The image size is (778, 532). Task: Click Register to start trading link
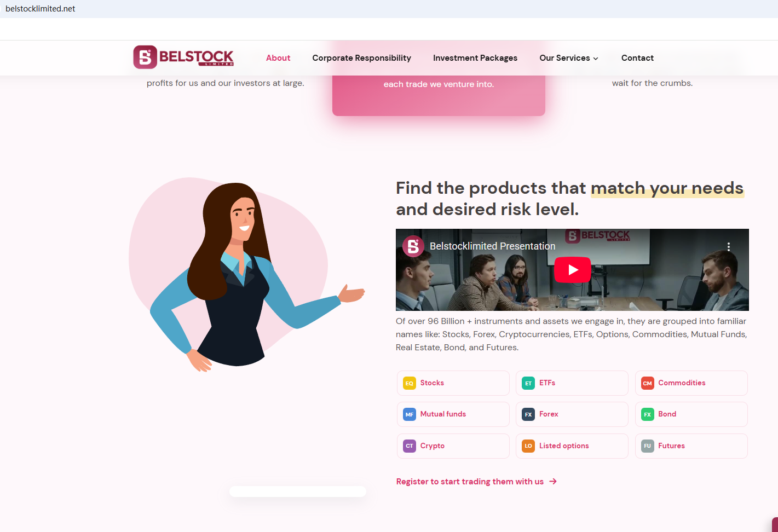(476, 482)
